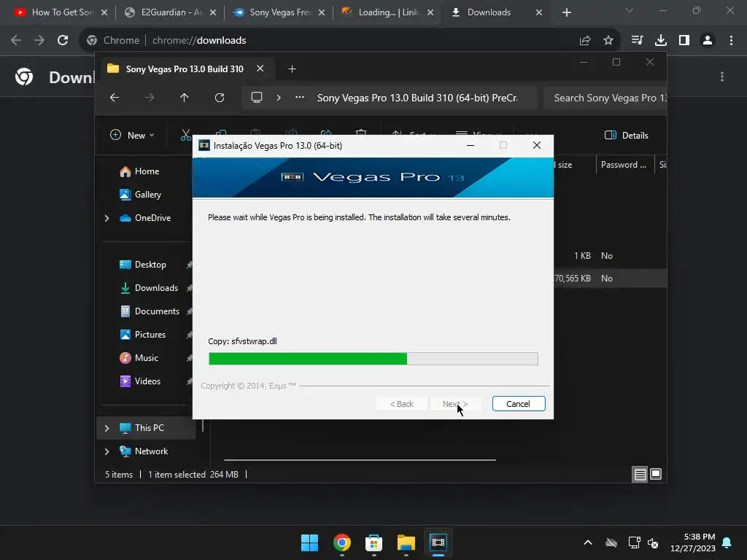Click Vegas Pro installer taskbar icon
The width and height of the screenshot is (747, 560).
[438, 542]
